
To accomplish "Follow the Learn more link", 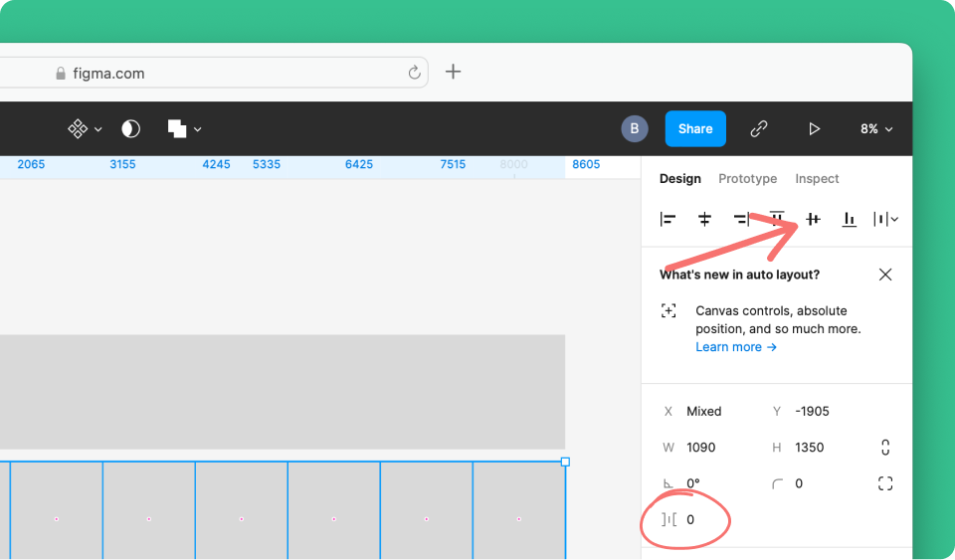I will tap(736, 347).
